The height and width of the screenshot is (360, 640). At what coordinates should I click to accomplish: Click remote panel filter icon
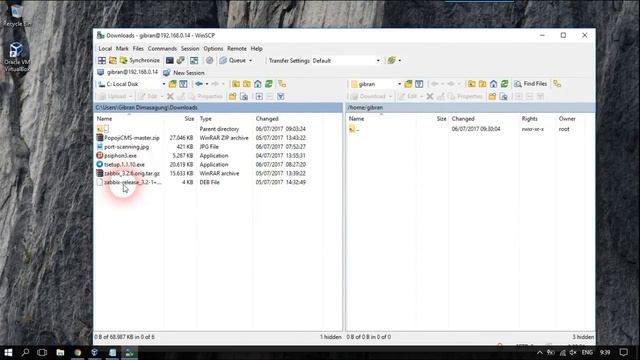click(x=419, y=84)
